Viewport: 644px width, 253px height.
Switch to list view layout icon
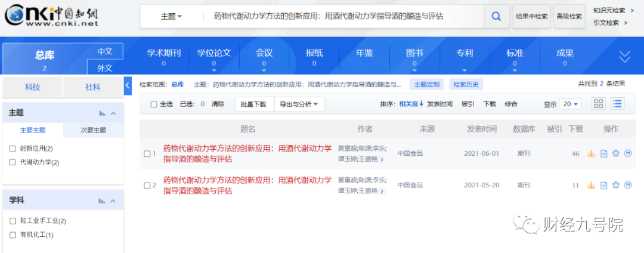click(617, 104)
